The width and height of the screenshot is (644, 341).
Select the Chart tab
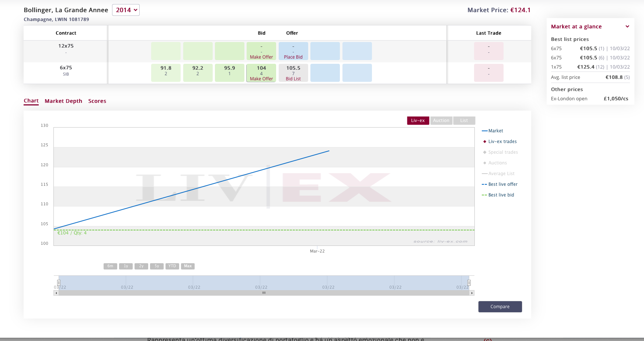(31, 101)
